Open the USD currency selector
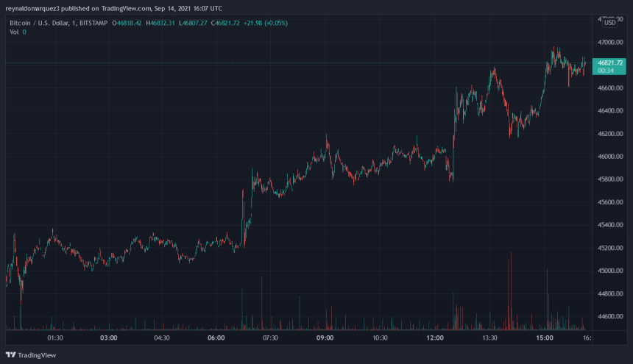 [x=609, y=32]
